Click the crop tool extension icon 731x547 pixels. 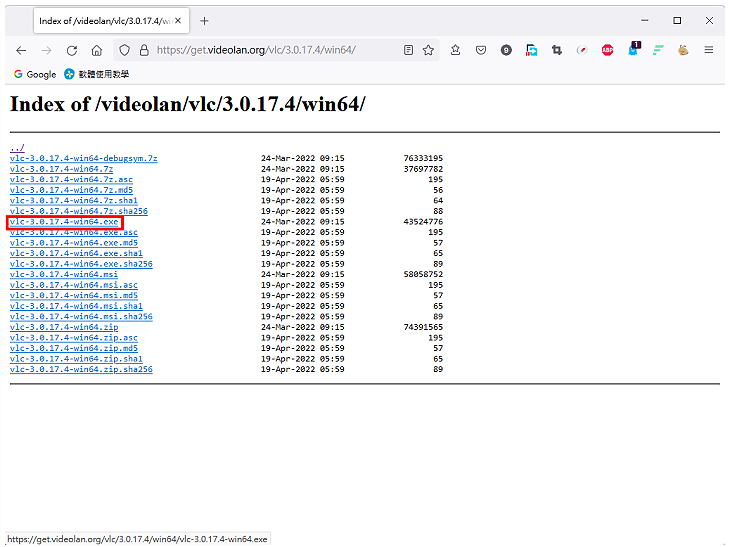pos(557,50)
